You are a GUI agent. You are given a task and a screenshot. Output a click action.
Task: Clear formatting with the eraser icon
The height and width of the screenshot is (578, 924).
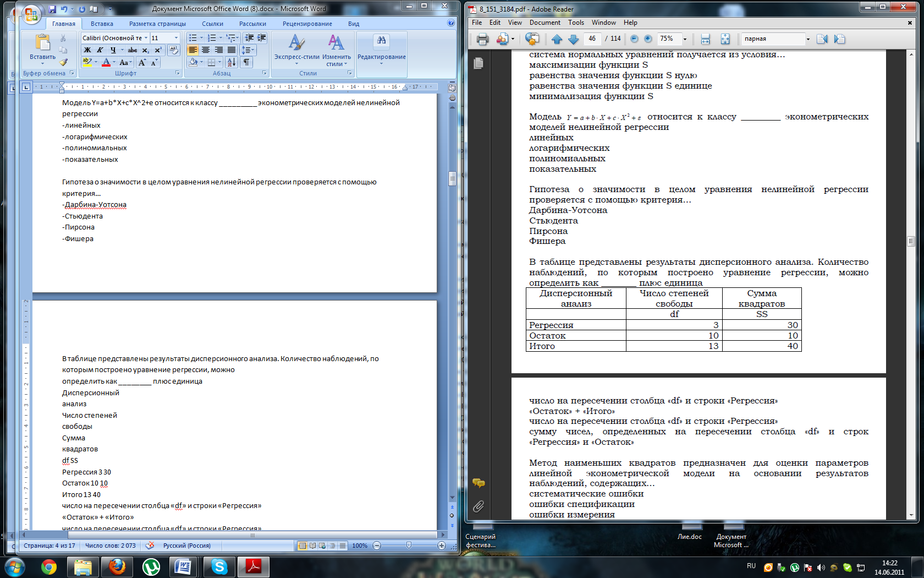click(x=173, y=50)
